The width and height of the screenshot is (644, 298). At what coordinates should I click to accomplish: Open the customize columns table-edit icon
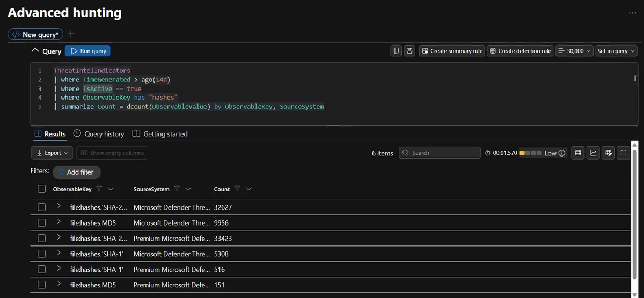(x=608, y=153)
